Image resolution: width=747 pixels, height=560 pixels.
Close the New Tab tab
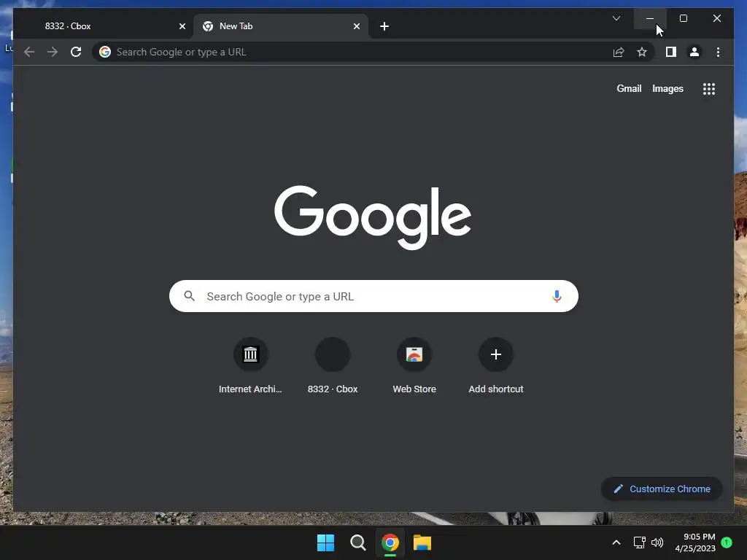coord(356,26)
